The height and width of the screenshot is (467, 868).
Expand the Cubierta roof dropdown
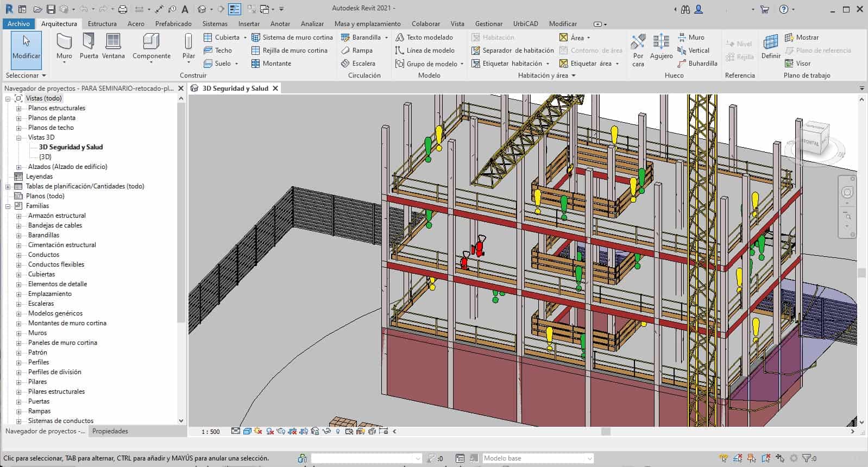coord(245,37)
